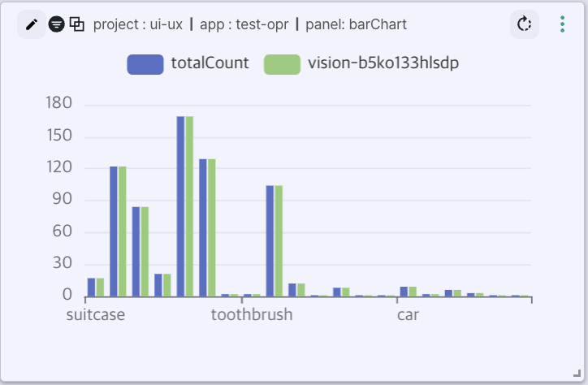
Task: Click the 90 y-axis value
Action: (x=62, y=199)
